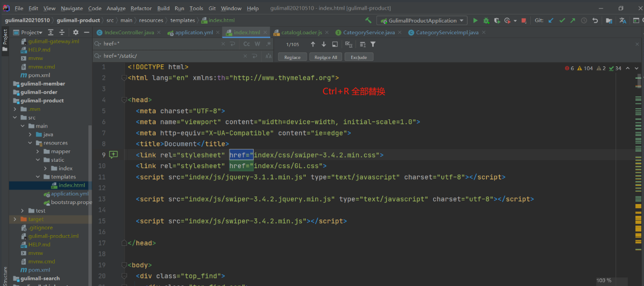Switch to the catalogLoader.js tab
Viewport: 644px width, 286px height.
(x=301, y=33)
